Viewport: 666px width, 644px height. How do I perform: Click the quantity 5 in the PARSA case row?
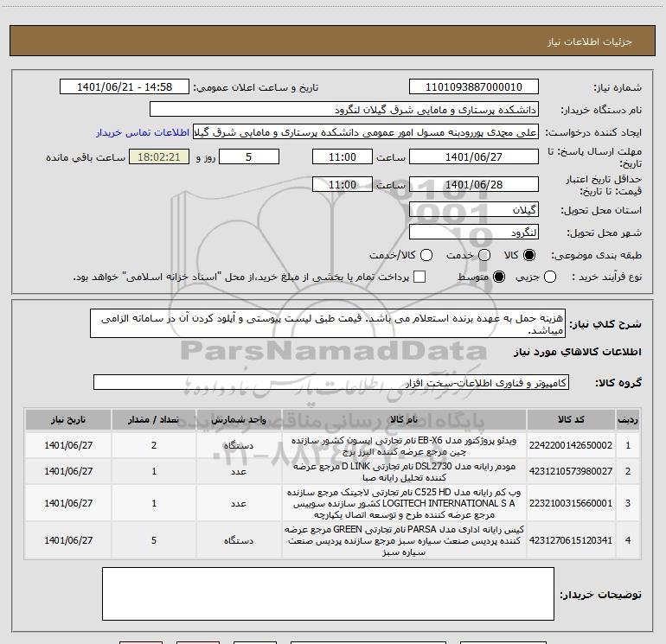pyautogui.click(x=154, y=540)
